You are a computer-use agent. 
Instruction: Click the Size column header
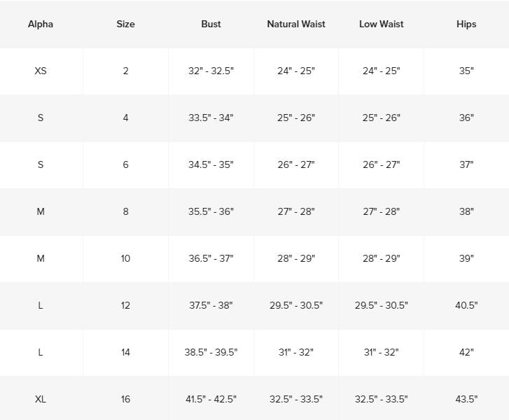click(x=125, y=24)
